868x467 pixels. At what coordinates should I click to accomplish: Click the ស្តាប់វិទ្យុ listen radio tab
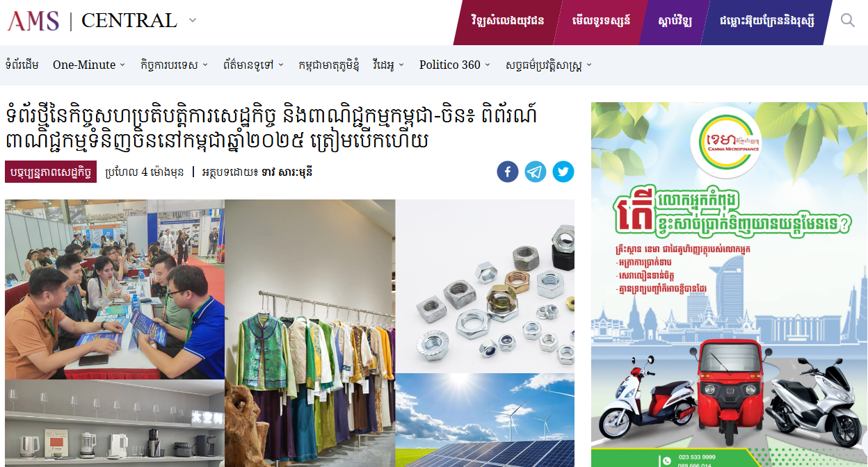675,20
